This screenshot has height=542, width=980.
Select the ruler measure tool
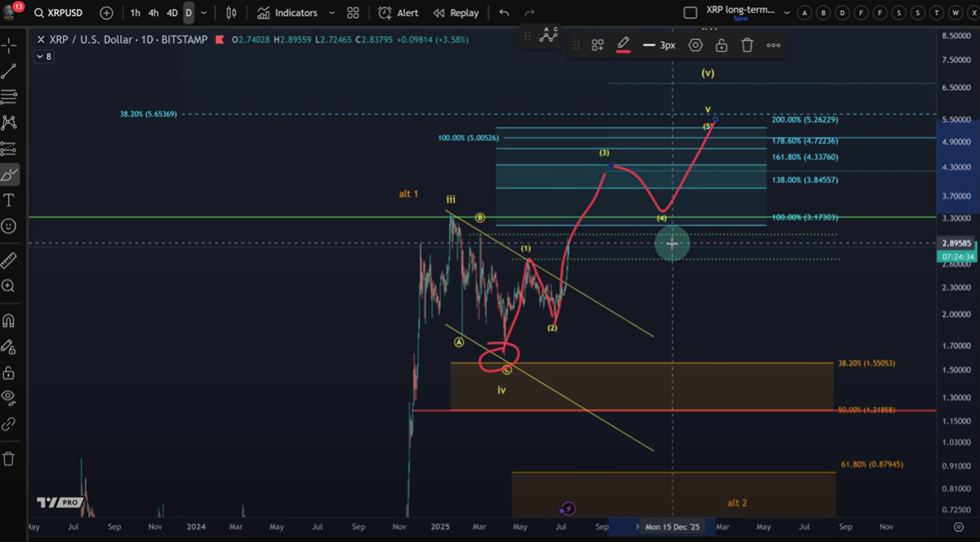8,259
